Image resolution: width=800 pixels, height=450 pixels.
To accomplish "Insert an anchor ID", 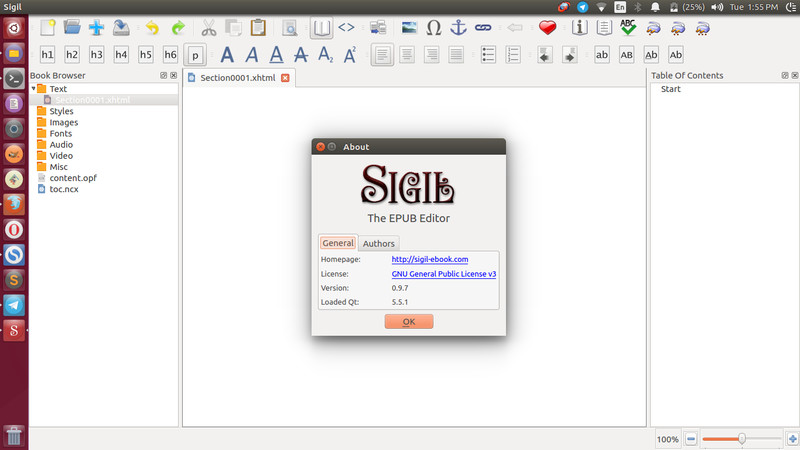I will coord(458,28).
